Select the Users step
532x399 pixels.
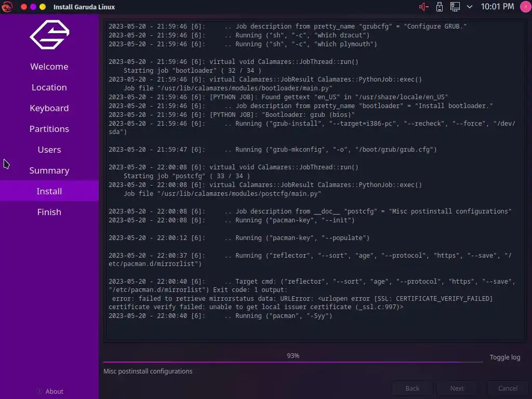point(49,150)
